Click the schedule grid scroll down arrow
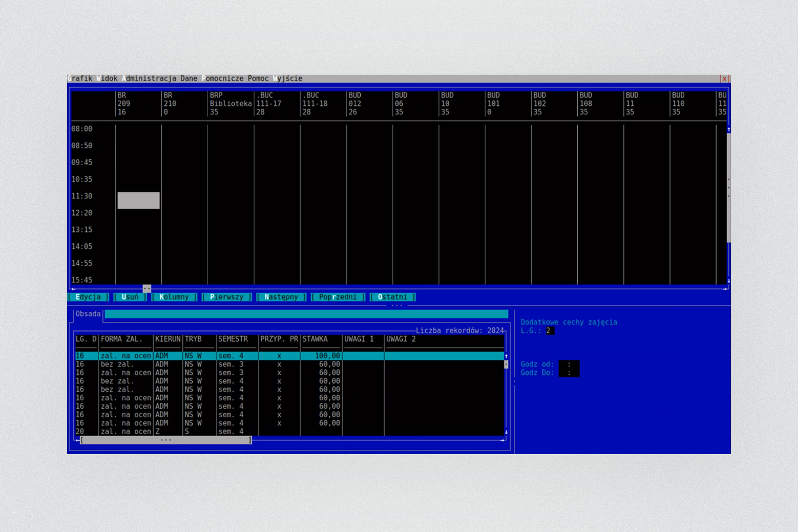798x532 pixels. pos(729,281)
